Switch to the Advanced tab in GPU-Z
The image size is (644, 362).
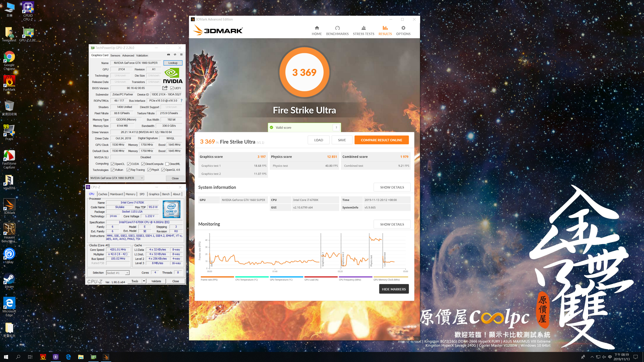(128, 55)
